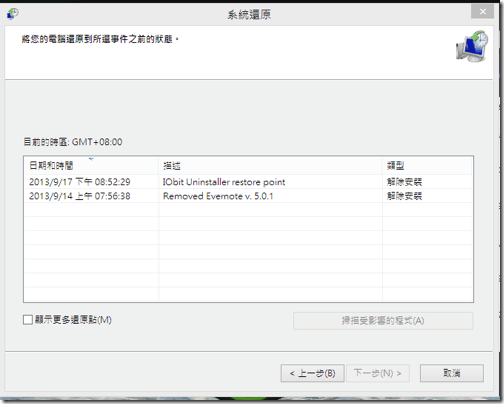The width and height of the screenshot is (504, 404).
Task: Select the IObit Uninstaller restore point row
Action: (x=248, y=182)
